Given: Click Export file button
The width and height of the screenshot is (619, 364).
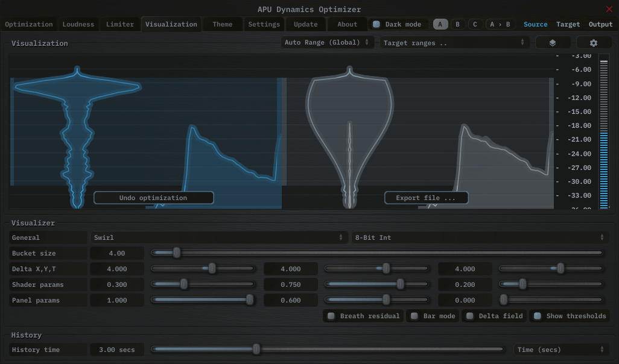Looking at the screenshot, I should point(426,198).
